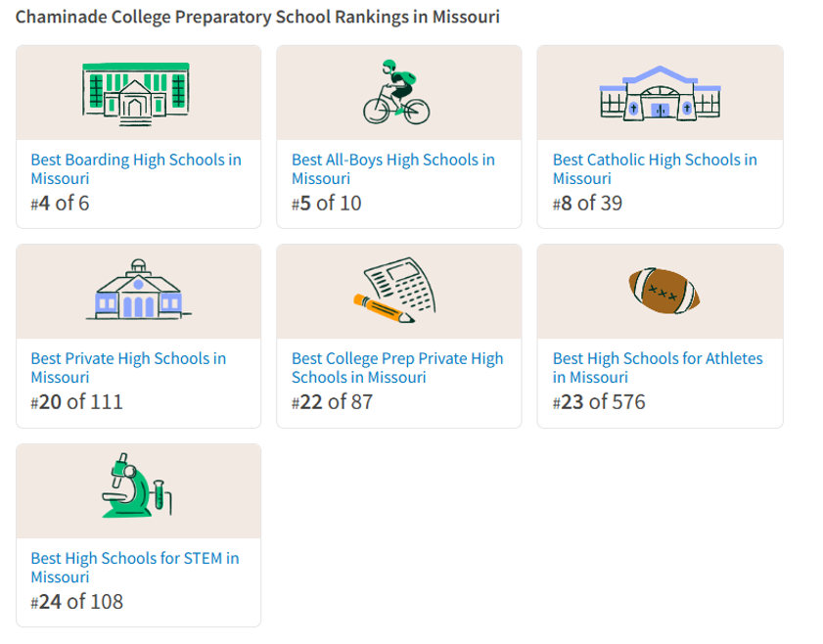Open Best Boarding High Schools in Missouri
823x644 pixels.
coord(135,169)
